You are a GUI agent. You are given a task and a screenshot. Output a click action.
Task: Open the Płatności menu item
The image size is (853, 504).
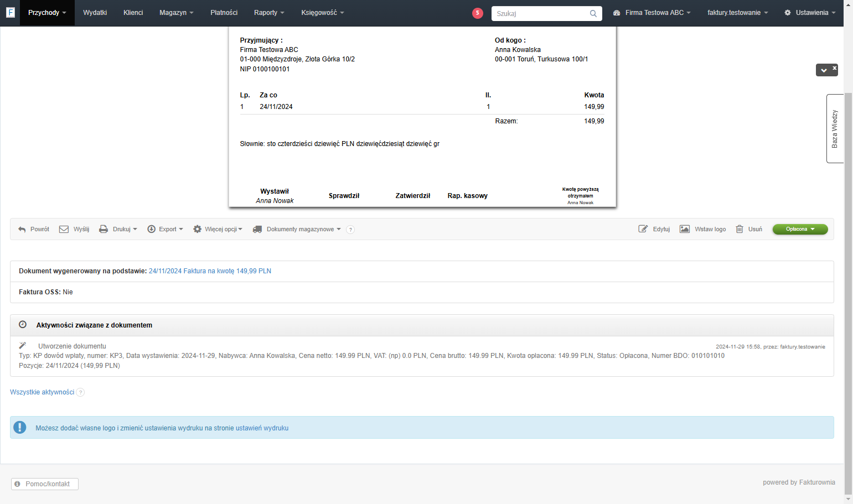224,13
